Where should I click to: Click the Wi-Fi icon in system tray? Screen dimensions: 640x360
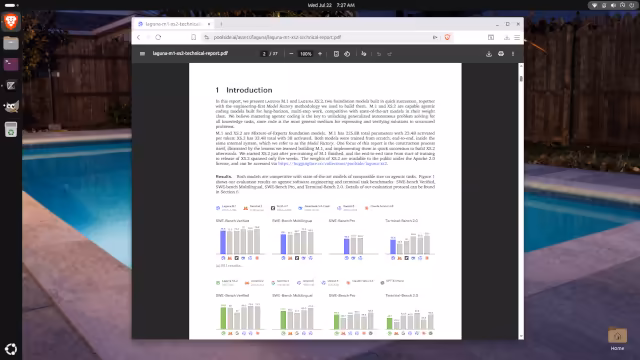594,5
